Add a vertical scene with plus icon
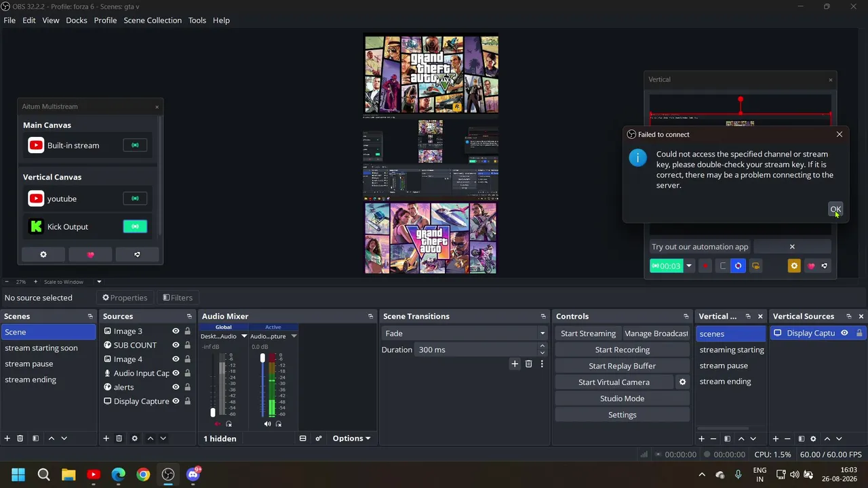This screenshot has width=868, height=488. [x=702, y=439]
